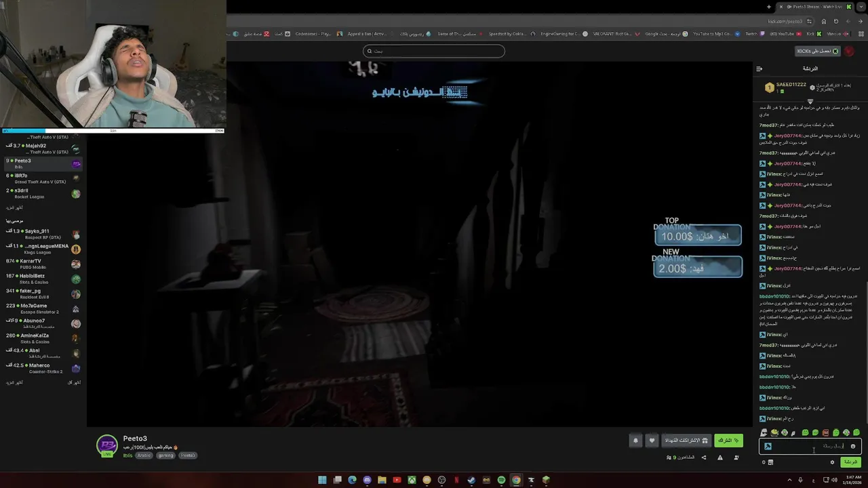
Task: Open Majah92 channel in sidebar
Action: [43, 148]
